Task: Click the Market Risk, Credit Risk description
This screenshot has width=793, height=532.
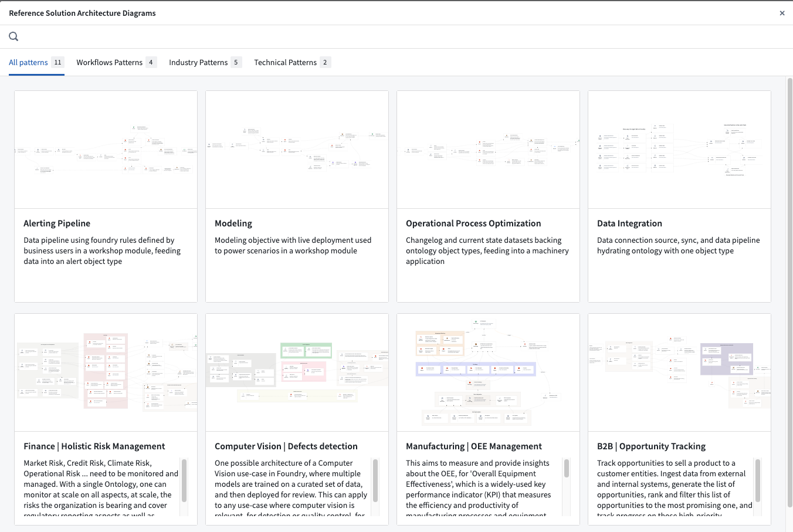Action: (101, 488)
